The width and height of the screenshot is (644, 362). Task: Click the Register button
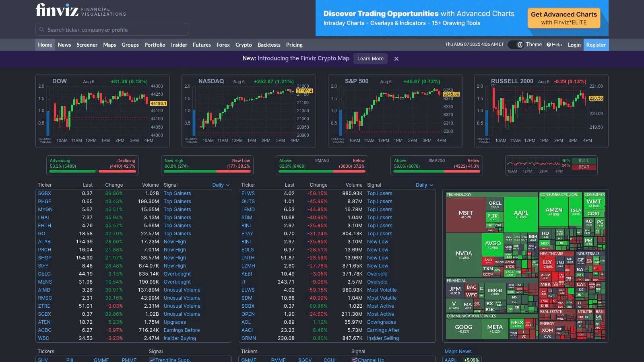596,45
